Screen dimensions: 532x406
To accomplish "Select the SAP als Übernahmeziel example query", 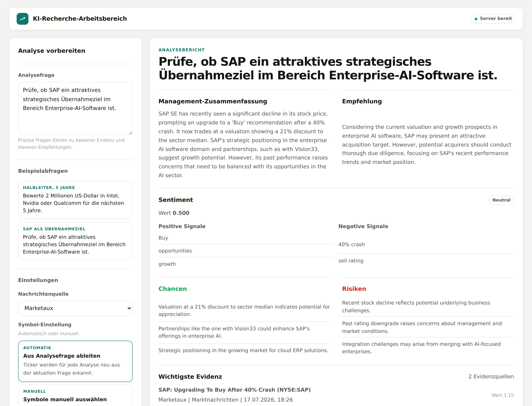I will [x=75, y=241].
